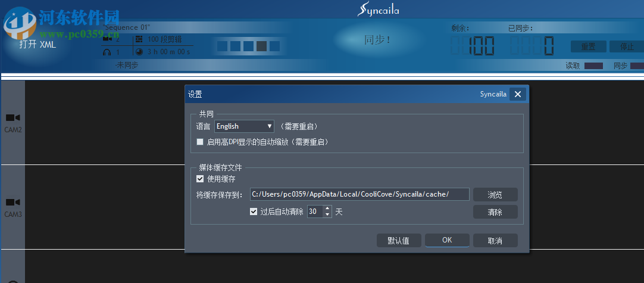Click the 已同步 counter showing 0

pos(532,46)
